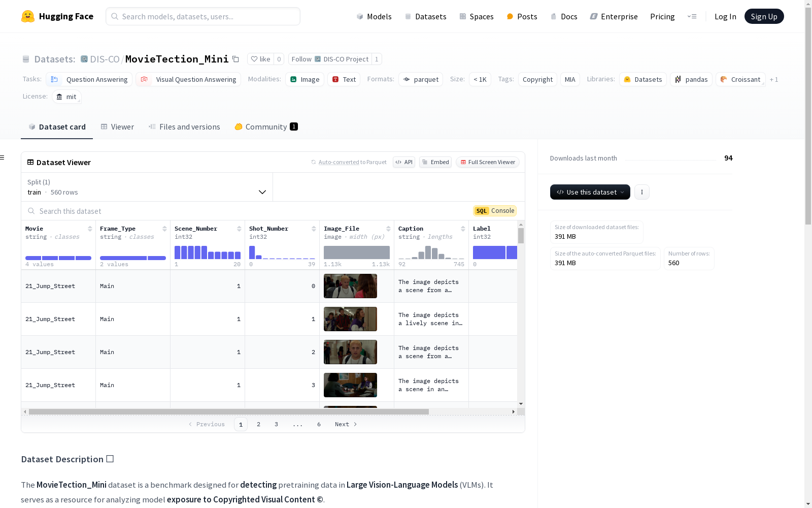Open the navigation overflow menu icon
Screen dimensions: 812x508
(x=692, y=16)
